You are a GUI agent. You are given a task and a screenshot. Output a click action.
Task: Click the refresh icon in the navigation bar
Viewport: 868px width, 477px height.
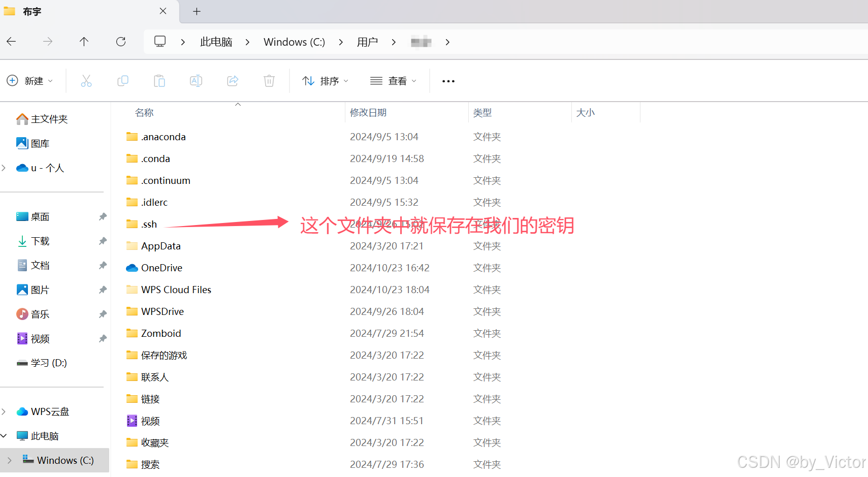point(121,42)
